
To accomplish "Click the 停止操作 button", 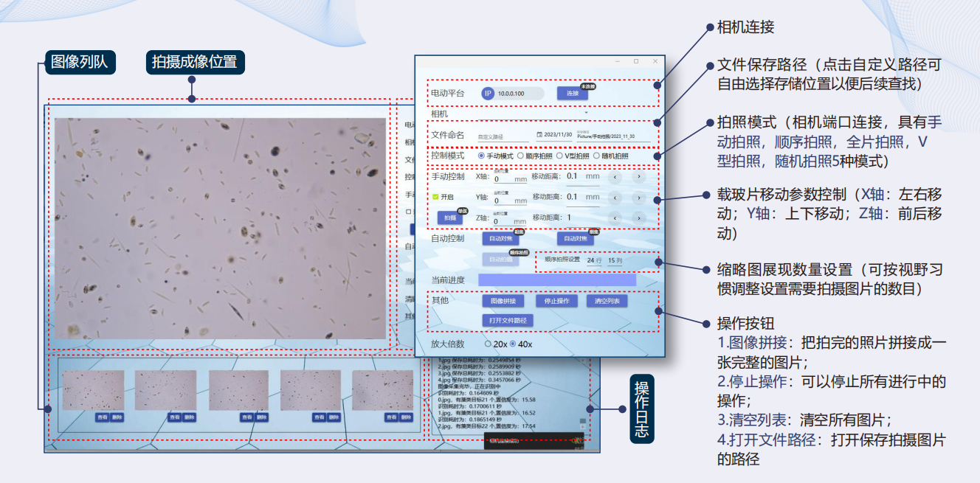I will pyautogui.click(x=556, y=301).
